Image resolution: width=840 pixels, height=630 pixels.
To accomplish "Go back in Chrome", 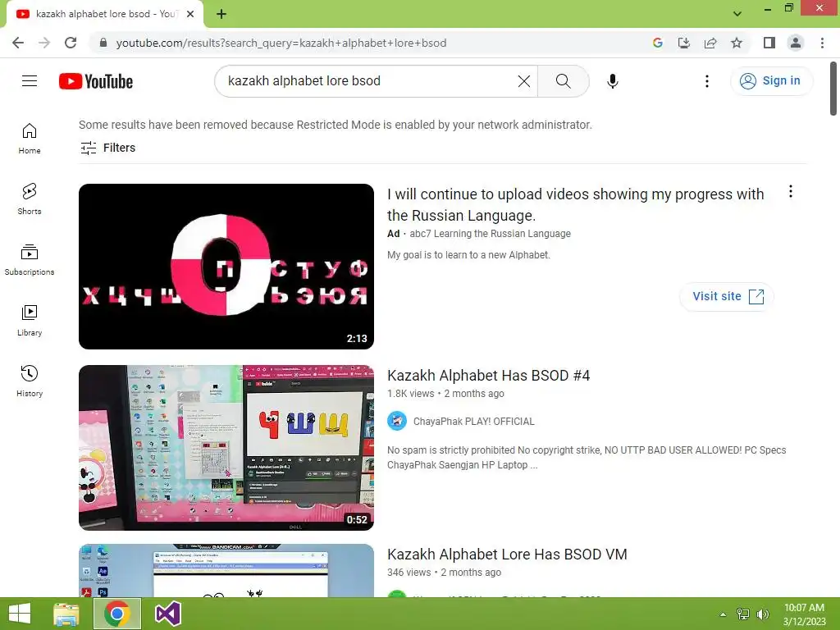I will 18,43.
